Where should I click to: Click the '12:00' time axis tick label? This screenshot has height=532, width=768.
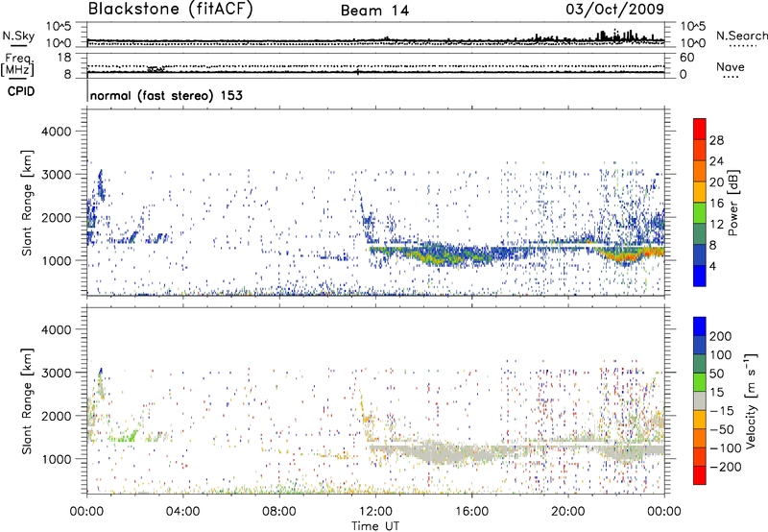pyautogui.click(x=375, y=512)
